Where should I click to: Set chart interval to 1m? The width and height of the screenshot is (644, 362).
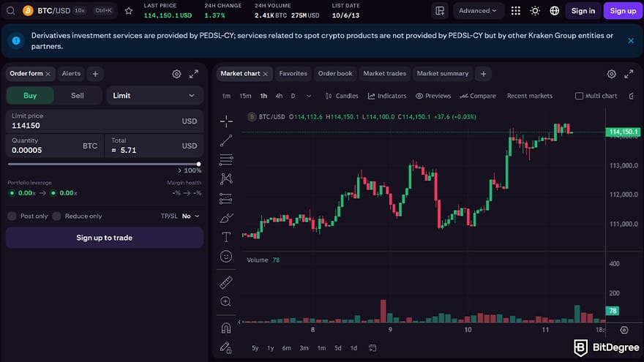226,96
